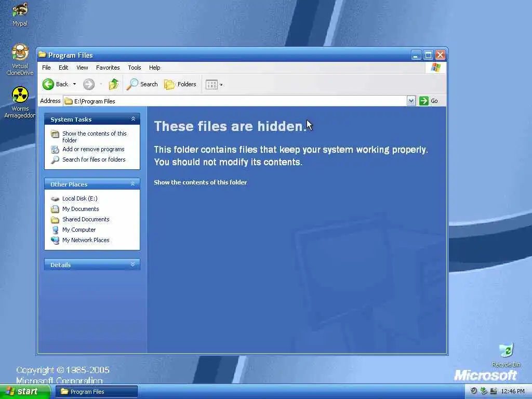Select the Mypal desktop icon
This screenshot has width=532, height=399.
[20, 14]
